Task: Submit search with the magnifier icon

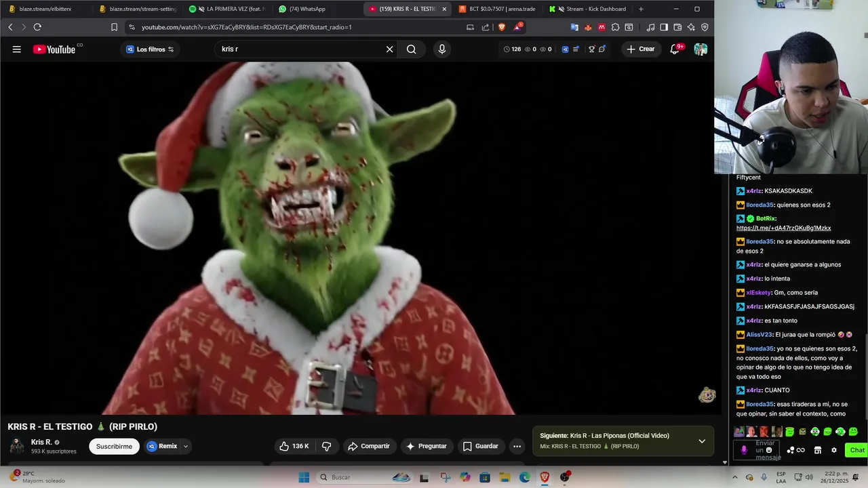Action: (411, 49)
